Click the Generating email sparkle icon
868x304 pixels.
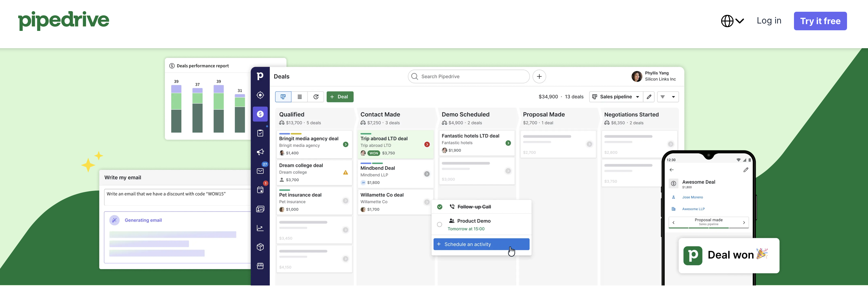click(114, 220)
